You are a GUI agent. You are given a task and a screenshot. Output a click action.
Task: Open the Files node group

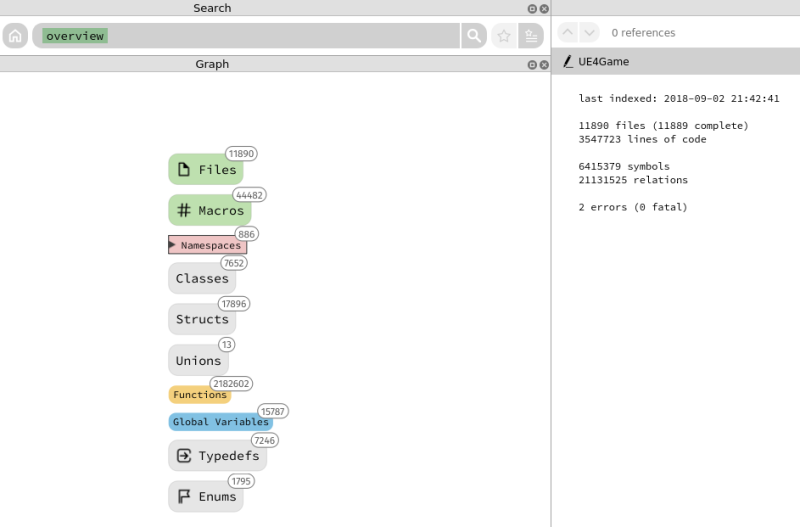[206, 170]
